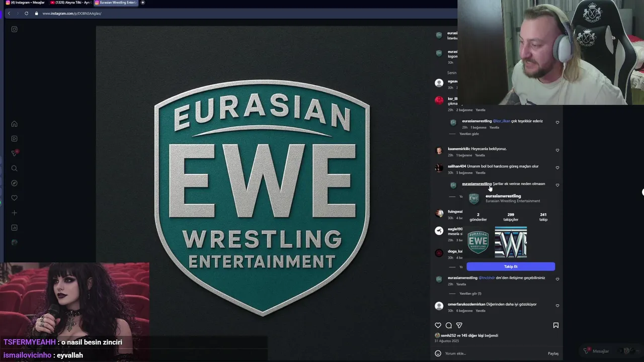Click the eurasianwrestling name in the hover card

[503, 196]
